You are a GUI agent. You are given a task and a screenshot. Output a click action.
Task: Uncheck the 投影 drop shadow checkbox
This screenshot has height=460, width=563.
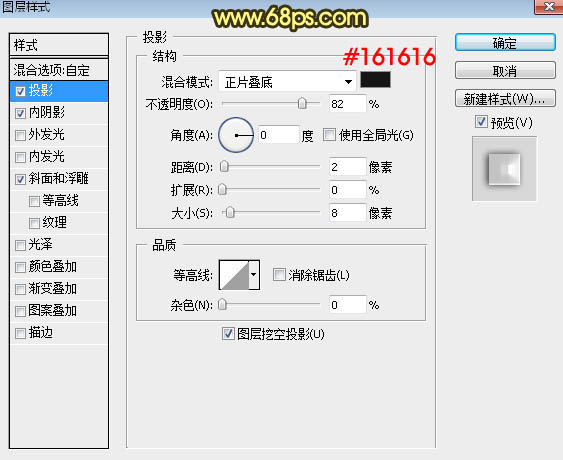click(20, 91)
